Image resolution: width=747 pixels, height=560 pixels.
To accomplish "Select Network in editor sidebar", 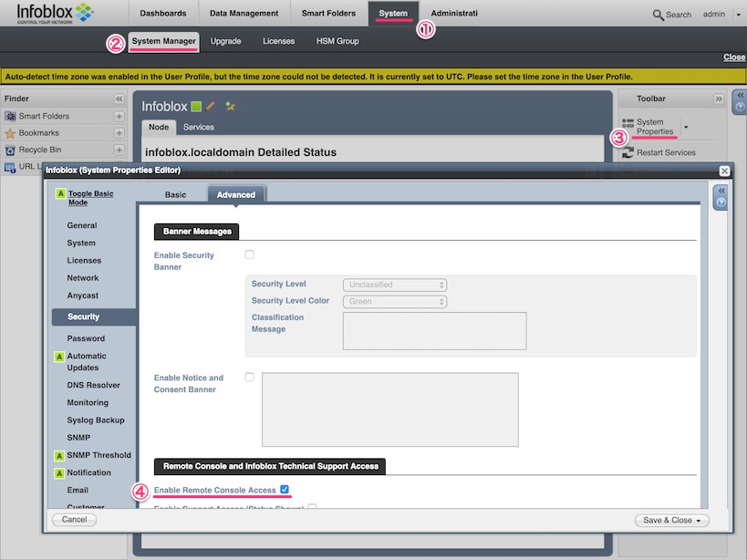I will (83, 277).
